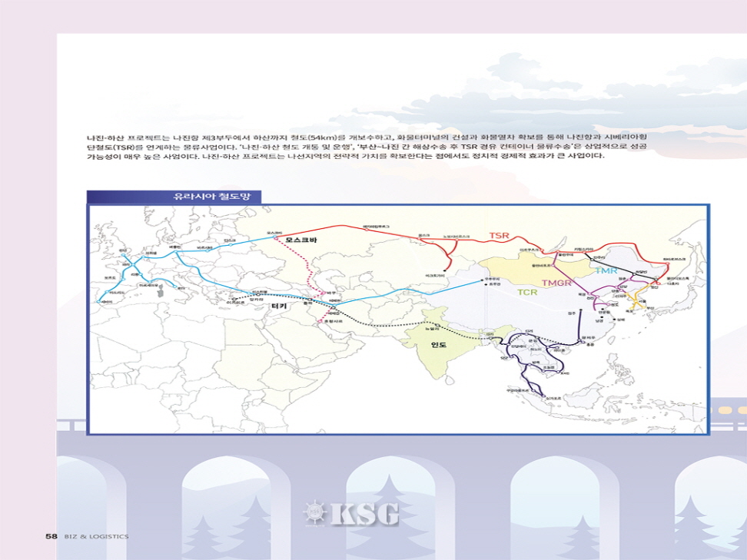747x560 pixels.
Task: Click the purple TMGR route label
Action: click(557, 283)
